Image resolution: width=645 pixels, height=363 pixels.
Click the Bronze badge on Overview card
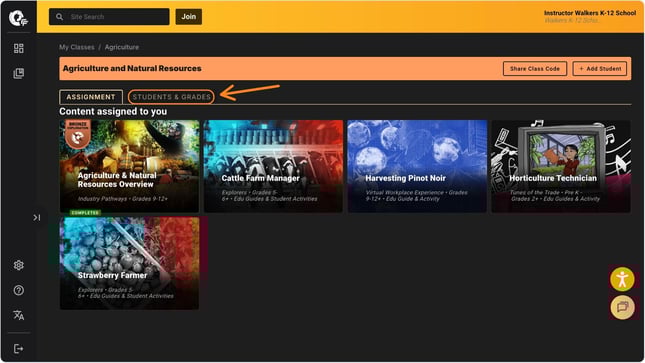coord(77,135)
